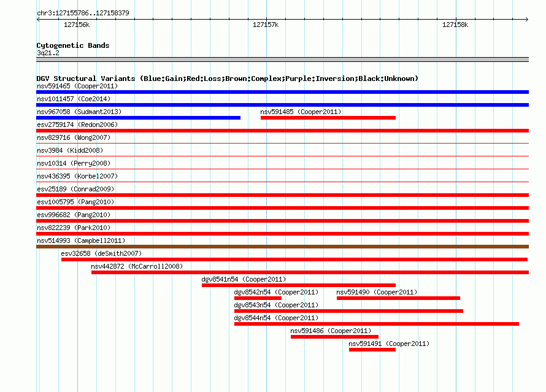Click the chr3:127155786..127158379 coordinates text
The width and height of the screenshot is (546, 392).
pos(83,13)
